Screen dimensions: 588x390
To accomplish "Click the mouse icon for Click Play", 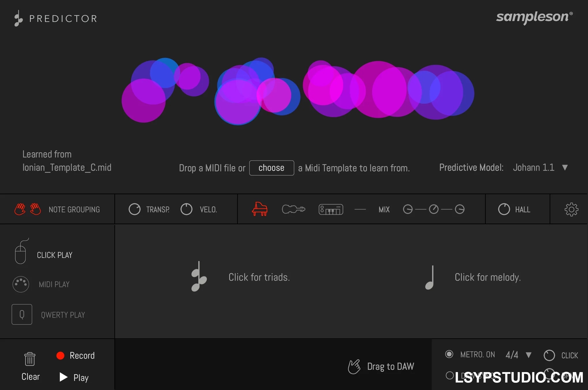I will [x=21, y=251].
